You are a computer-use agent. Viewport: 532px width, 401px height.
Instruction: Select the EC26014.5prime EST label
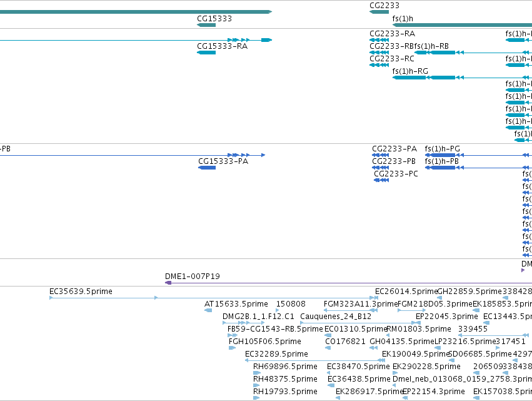coord(406,292)
